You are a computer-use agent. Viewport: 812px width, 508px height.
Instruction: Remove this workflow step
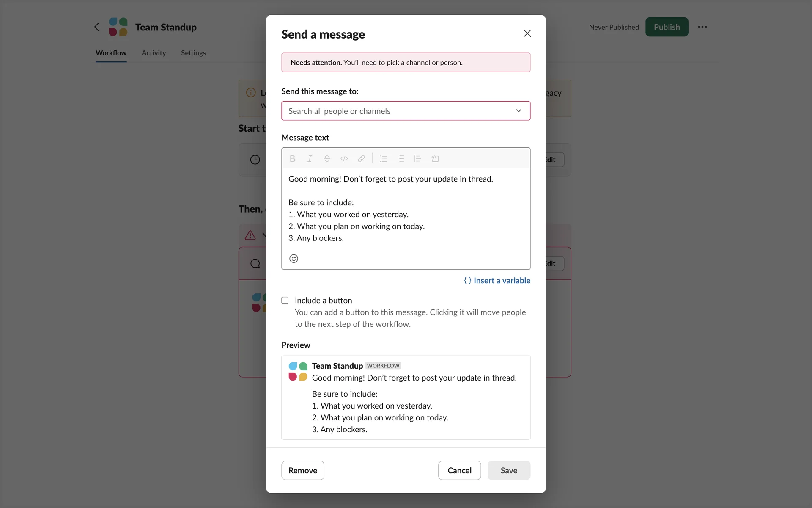(303, 470)
